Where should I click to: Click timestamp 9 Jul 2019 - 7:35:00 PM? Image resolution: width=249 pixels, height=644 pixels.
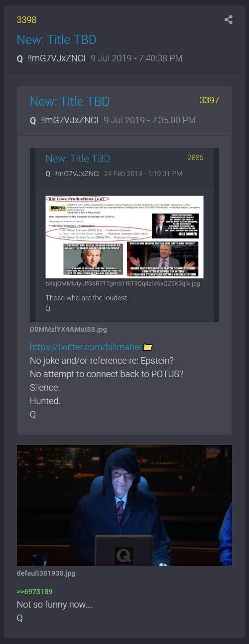tap(149, 120)
